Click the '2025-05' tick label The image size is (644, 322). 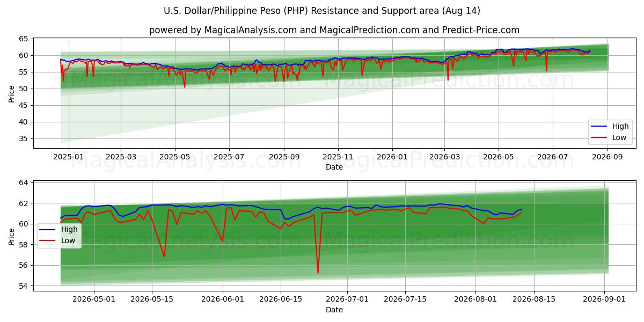click(175, 157)
